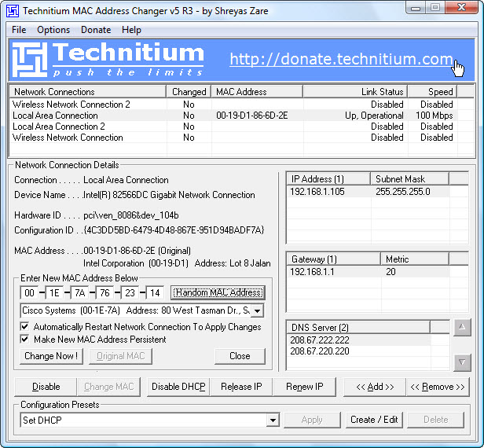Open the donate.technitium.com link
The height and width of the screenshot is (448, 484).
pyautogui.click(x=341, y=60)
